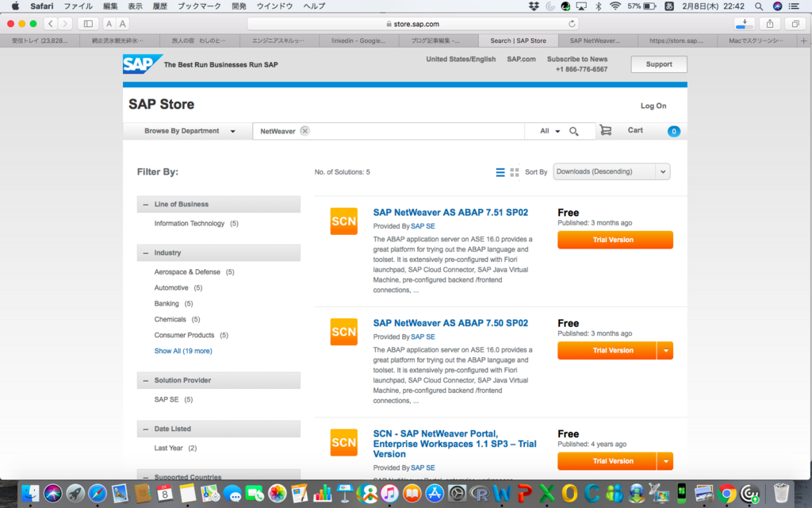Open the SAP NetWeaver AS ABAP 7.50 SP02 title link

(x=450, y=323)
